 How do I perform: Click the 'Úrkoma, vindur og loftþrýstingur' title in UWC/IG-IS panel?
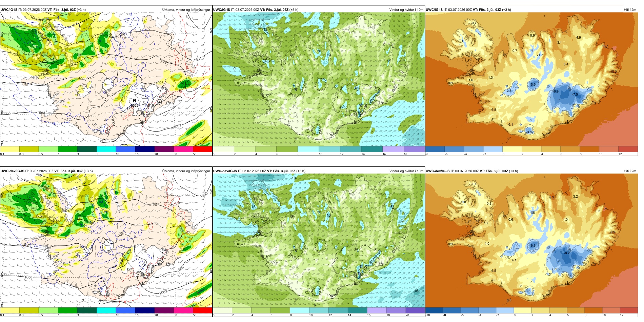pos(186,10)
